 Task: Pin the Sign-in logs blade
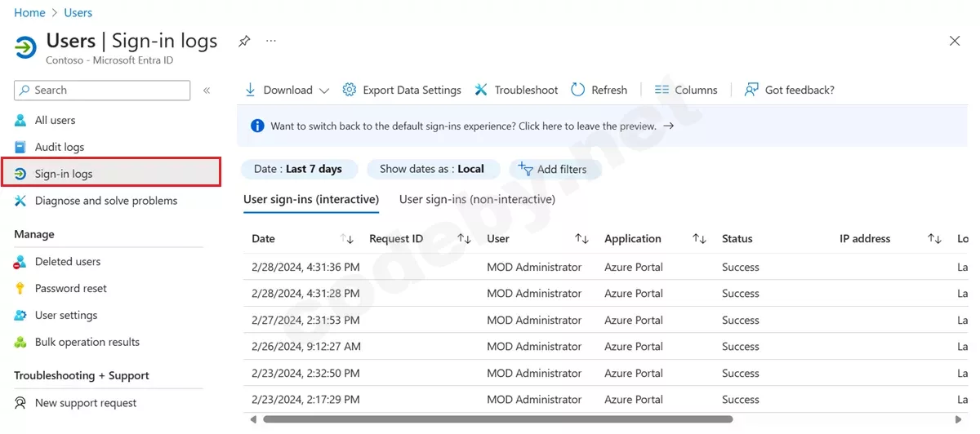243,41
